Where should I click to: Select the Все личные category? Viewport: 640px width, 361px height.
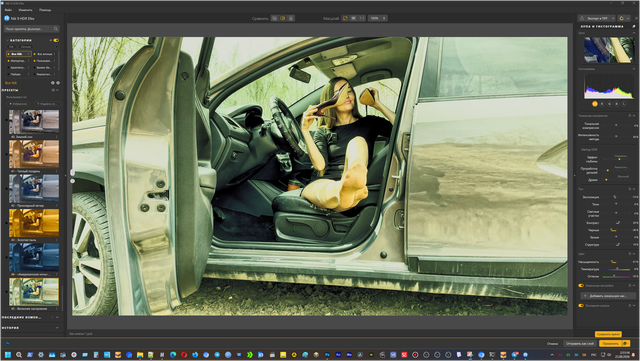44,54
